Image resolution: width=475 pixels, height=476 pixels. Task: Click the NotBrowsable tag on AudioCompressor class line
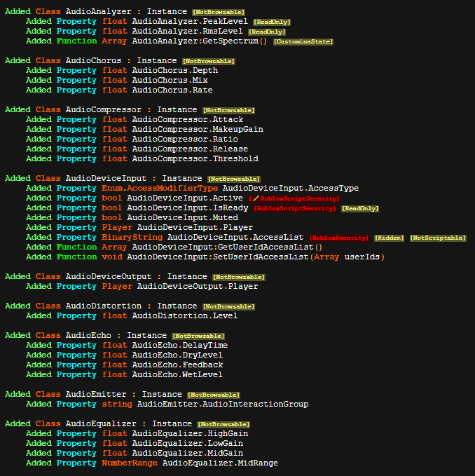click(228, 110)
